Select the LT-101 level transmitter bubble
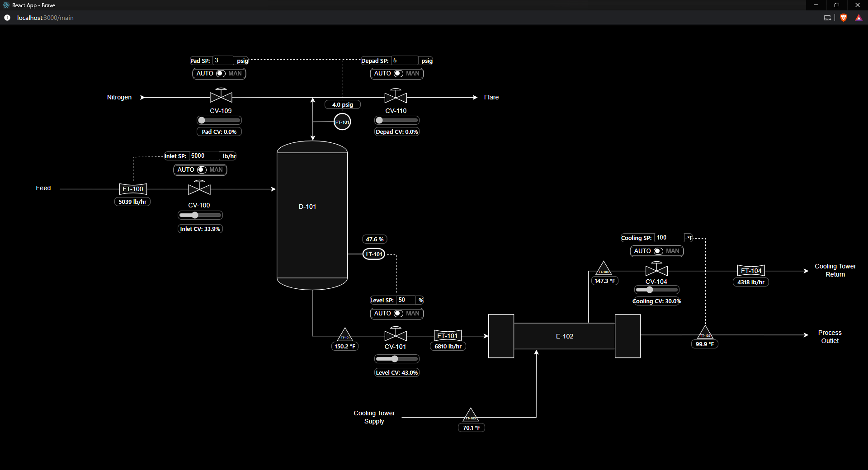Image resolution: width=868 pixels, height=470 pixels. click(x=373, y=254)
